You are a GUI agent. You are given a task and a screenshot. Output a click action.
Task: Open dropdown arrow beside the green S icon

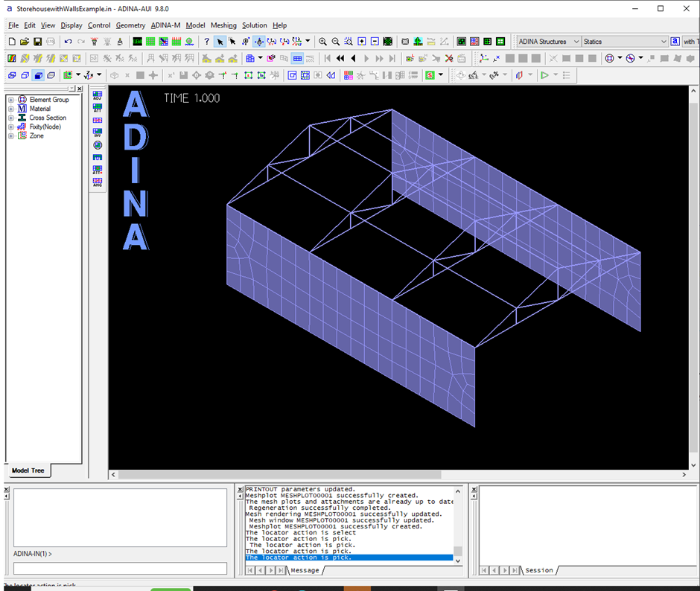(441, 75)
